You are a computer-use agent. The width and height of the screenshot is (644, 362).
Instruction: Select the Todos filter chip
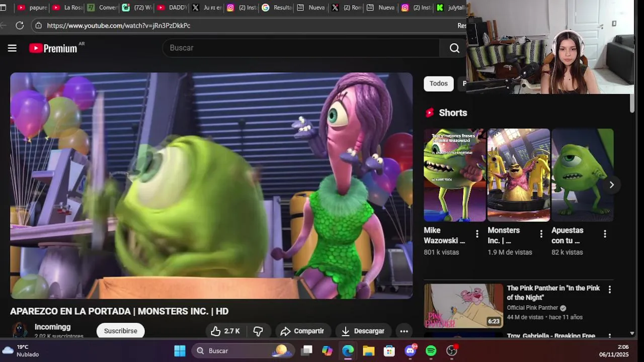(438, 83)
